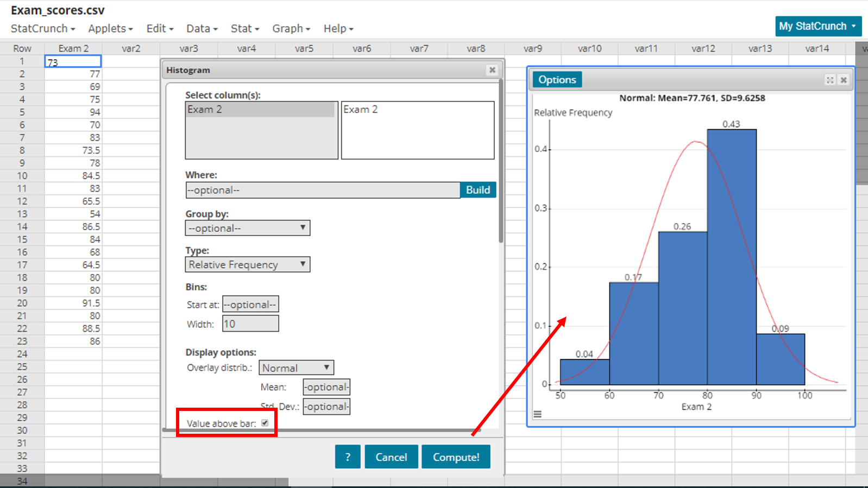
Task: Click row number 10 header
Action: [22, 175]
